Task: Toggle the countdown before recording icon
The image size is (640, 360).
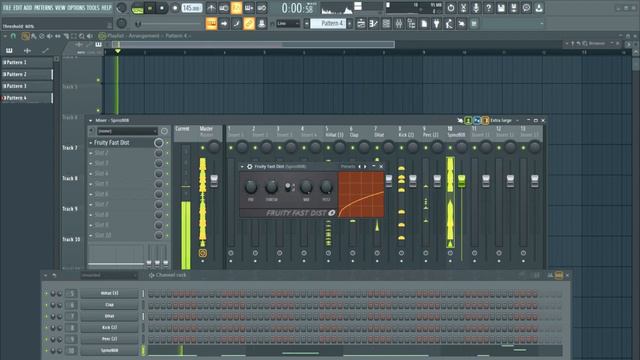Action: point(236,8)
